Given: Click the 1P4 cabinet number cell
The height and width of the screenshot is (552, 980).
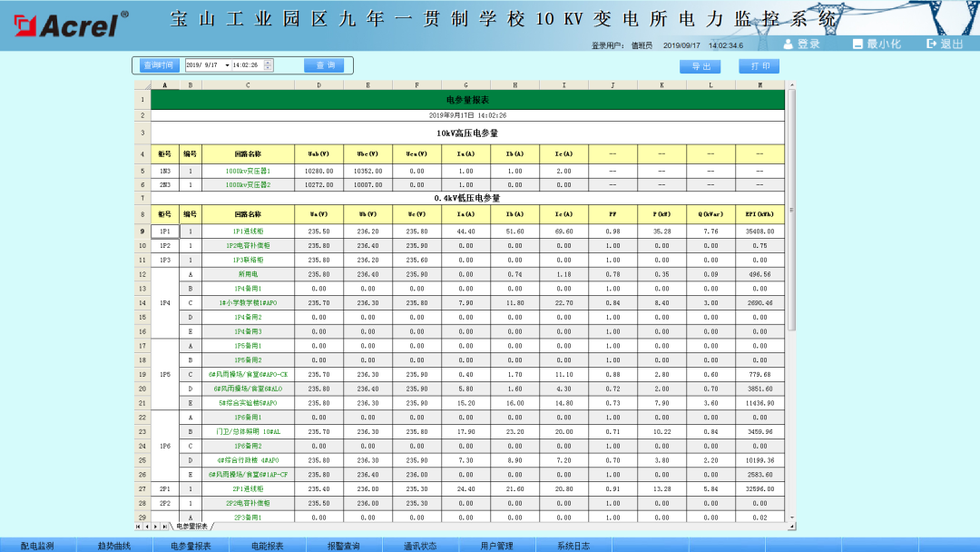Looking at the screenshot, I should (x=165, y=303).
